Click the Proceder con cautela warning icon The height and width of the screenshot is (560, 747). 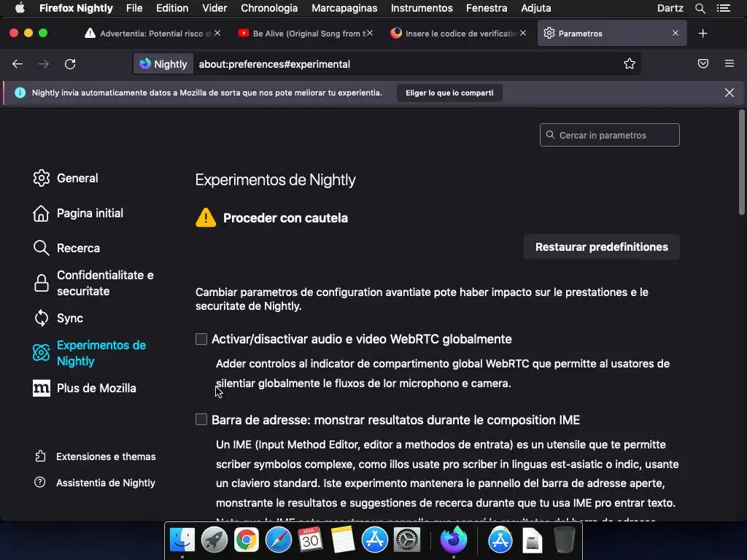click(206, 217)
